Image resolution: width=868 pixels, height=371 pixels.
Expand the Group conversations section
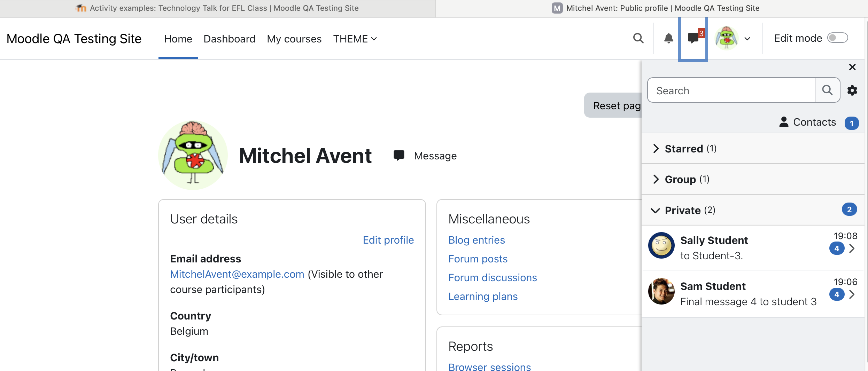[x=752, y=179]
